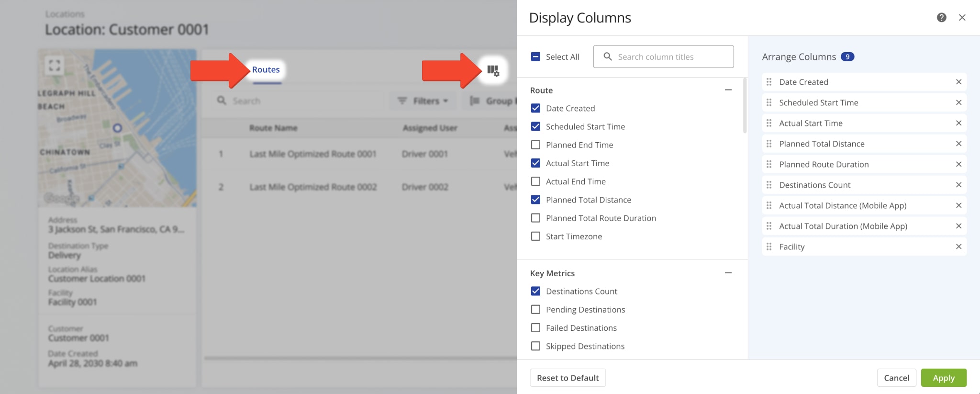
Task: Remove Date Created from Arrange Columns
Action: point(958,82)
